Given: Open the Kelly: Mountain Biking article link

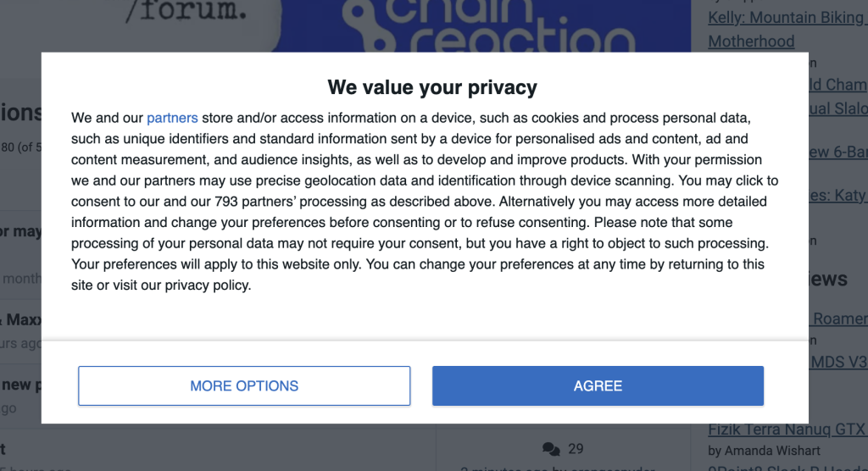Looking at the screenshot, I should (x=786, y=18).
